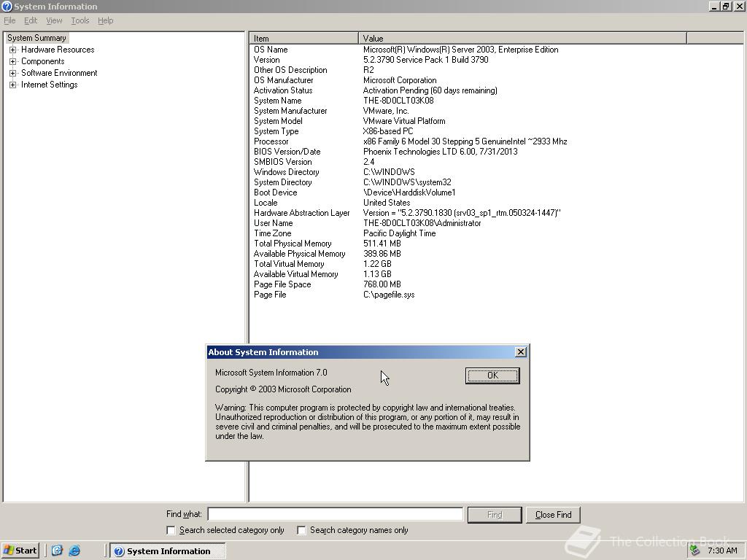Click the Value column header
The image size is (747, 560).
(522, 38)
